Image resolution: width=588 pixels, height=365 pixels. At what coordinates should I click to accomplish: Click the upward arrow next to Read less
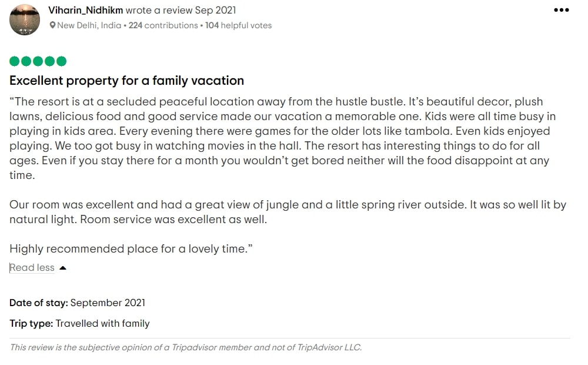tap(63, 268)
